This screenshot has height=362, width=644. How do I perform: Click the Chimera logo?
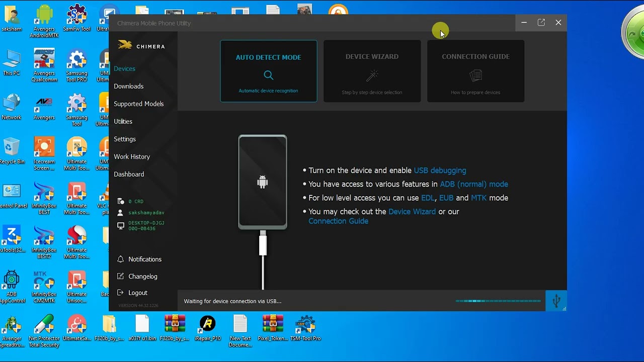141,46
